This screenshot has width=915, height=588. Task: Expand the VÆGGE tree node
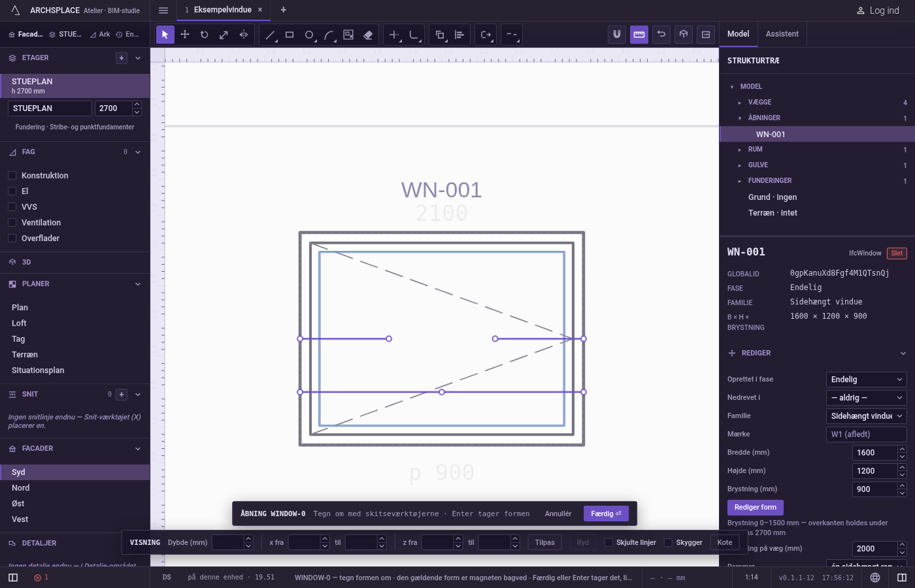pos(740,103)
